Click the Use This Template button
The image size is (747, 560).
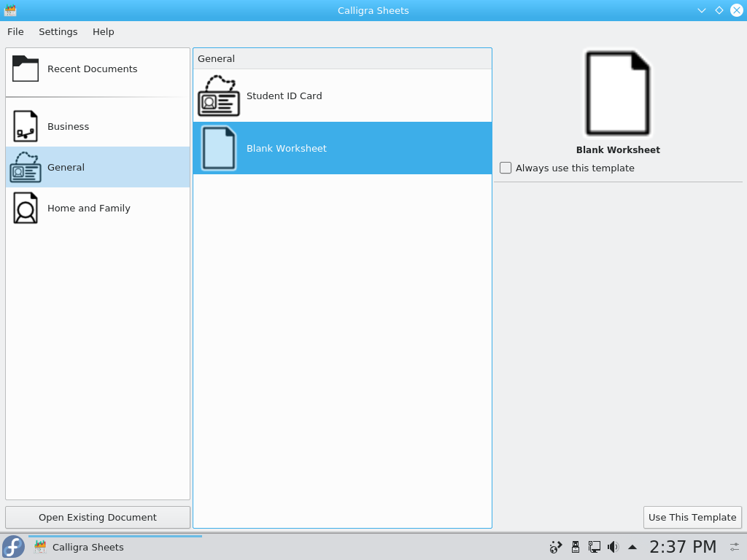pyautogui.click(x=692, y=517)
